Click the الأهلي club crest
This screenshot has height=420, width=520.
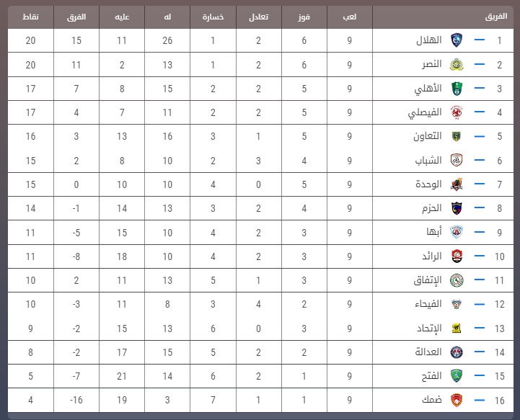[457, 89]
